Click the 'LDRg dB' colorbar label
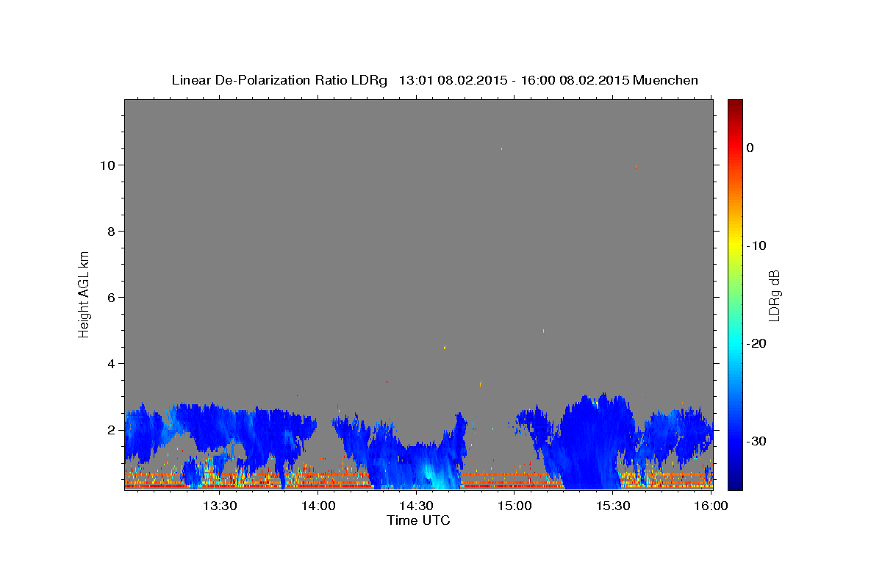Image resolution: width=882 pixels, height=588 pixels. [x=773, y=295]
